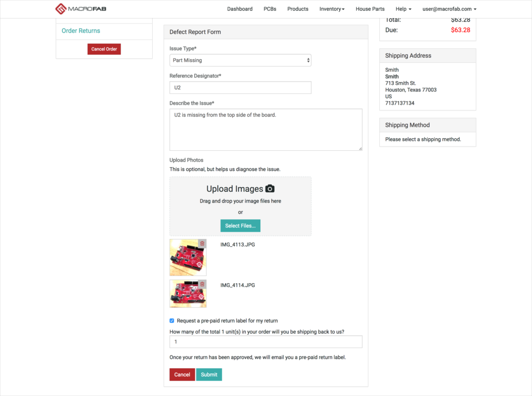The width and height of the screenshot is (532, 396).
Task: Remove IMG_4114.JPG using its trash icon
Action: coord(202,284)
